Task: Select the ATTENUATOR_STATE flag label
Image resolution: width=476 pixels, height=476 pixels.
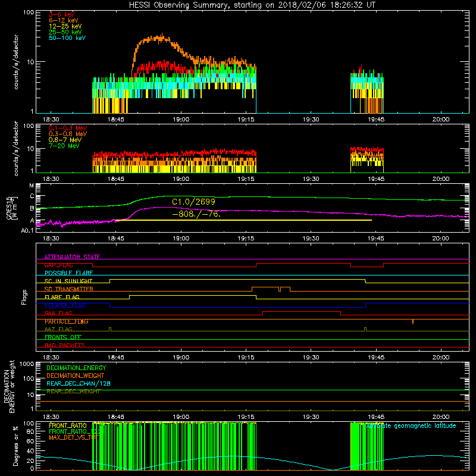Action: click(x=72, y=257)
